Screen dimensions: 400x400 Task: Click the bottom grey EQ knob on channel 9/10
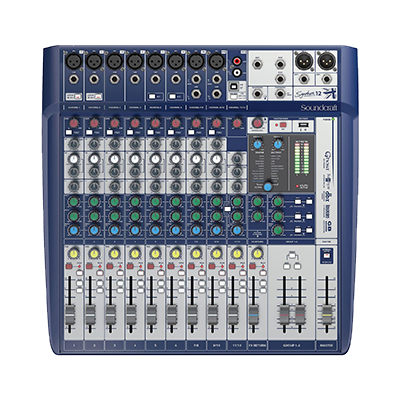[x=217, y=186]
